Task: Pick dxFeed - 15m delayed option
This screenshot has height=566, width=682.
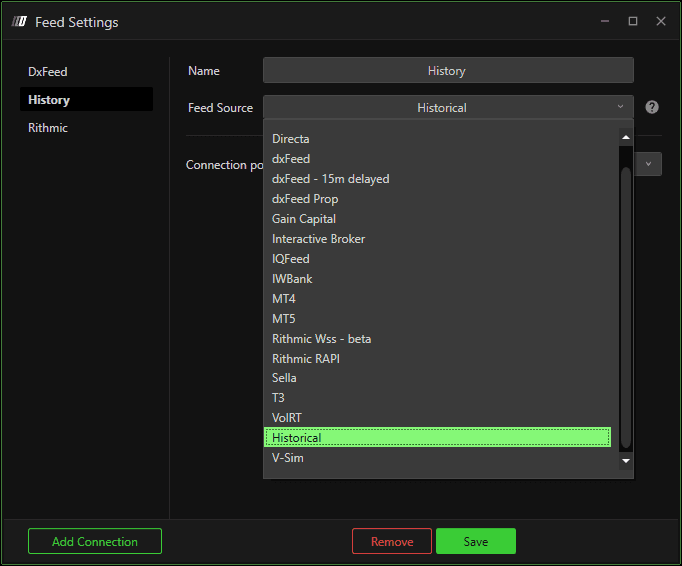Action: [x=437, y=179]
